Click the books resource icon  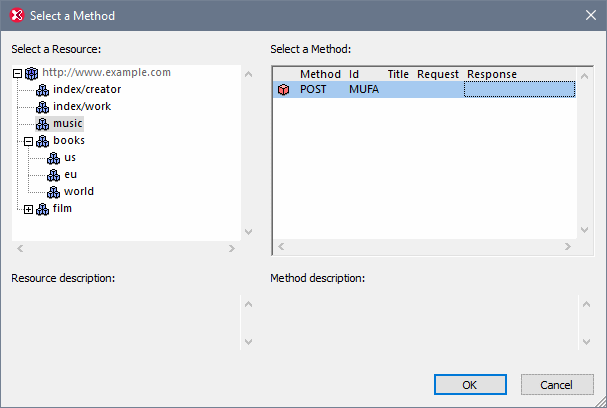pos(42,141)
